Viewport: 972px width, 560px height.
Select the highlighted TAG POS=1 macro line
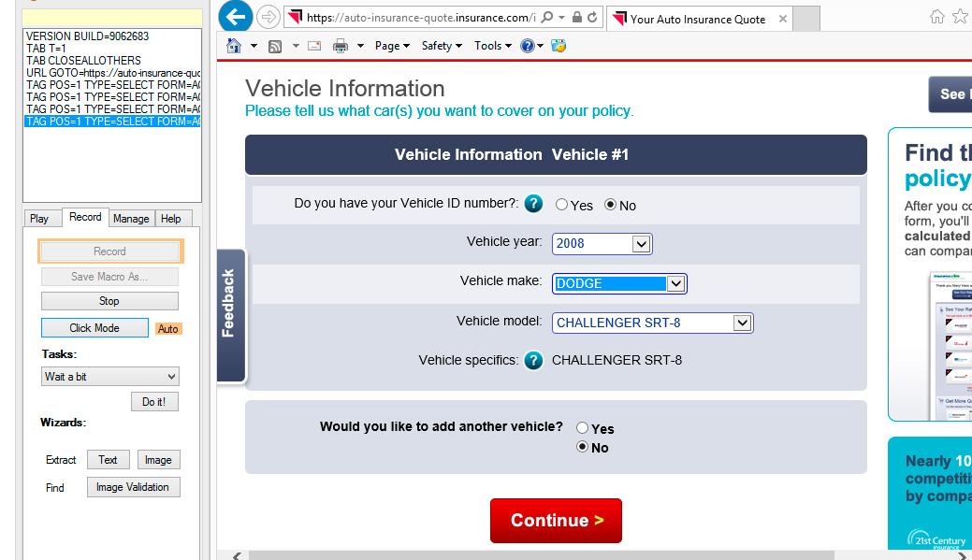[x=112, y=122]
